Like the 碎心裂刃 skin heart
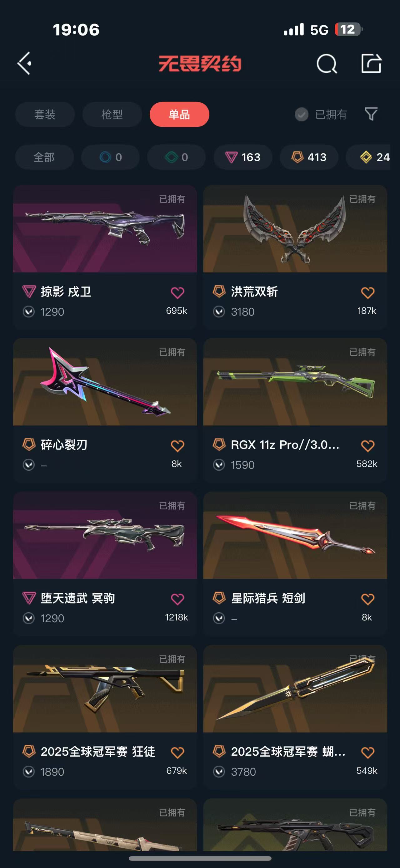400x868 pixels. [x=177, y=446]
